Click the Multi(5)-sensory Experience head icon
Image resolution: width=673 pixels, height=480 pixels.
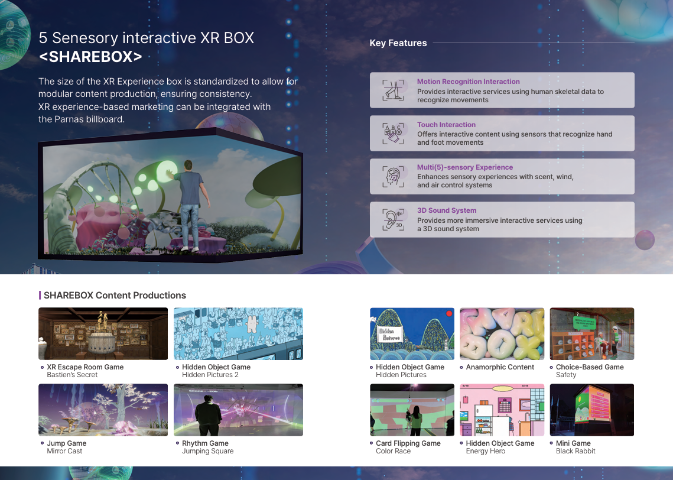coord(393,176)
